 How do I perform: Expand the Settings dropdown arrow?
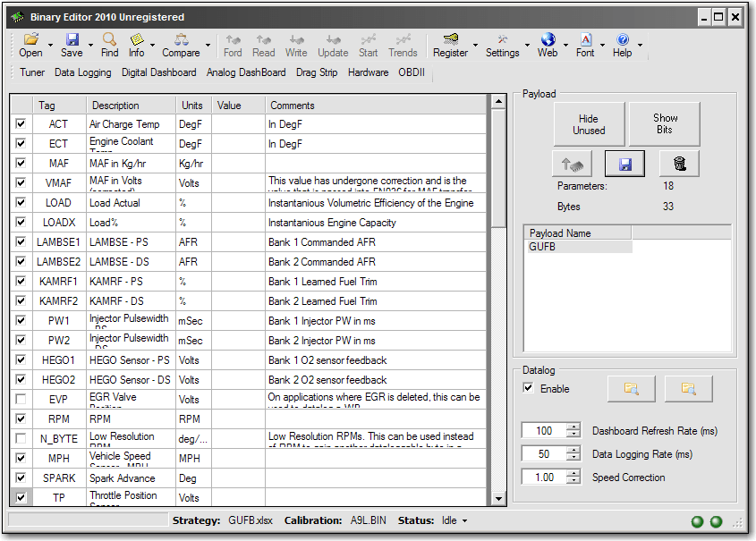(528, 46)
